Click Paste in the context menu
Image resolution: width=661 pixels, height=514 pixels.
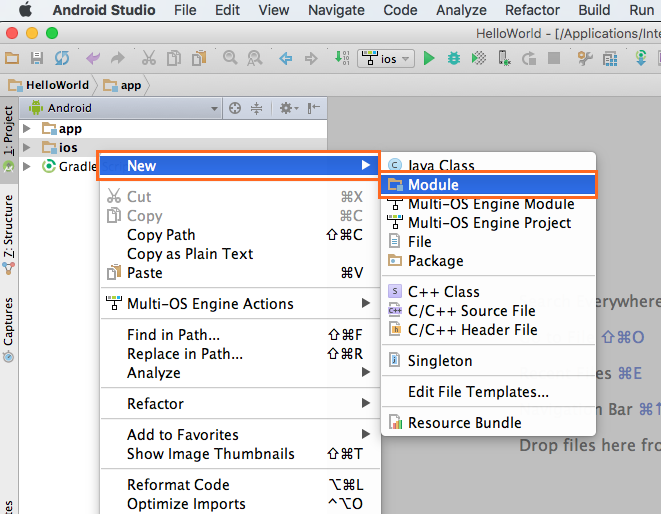240,273
